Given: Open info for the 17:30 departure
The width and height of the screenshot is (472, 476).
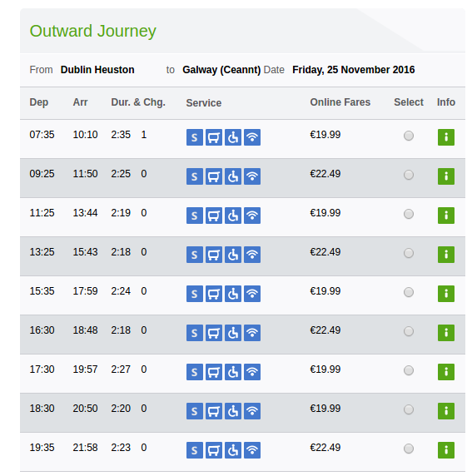Looking at the screenshot, I should (446, 372).
